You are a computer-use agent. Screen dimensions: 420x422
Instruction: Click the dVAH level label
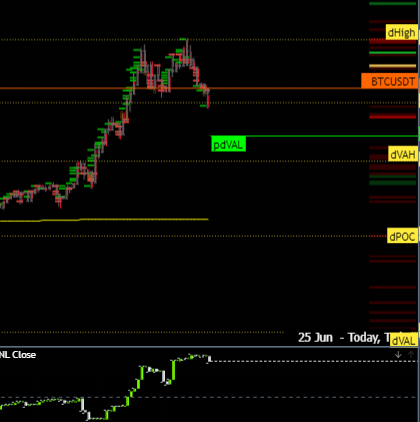(x=403, y=154)
